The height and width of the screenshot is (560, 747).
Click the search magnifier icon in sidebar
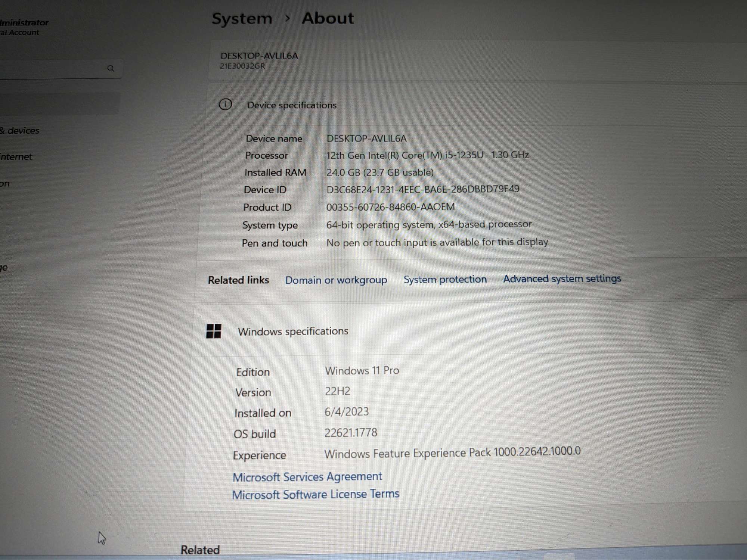click(111, 68)
